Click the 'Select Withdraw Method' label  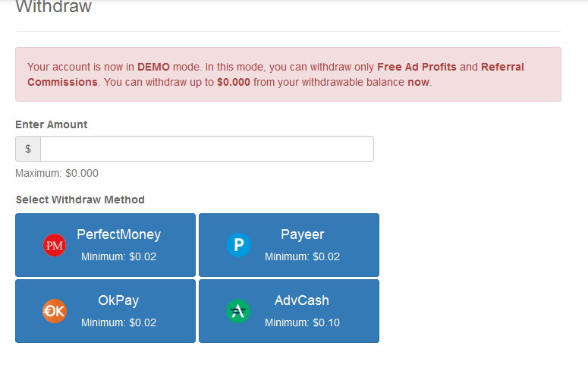(x=80, y=200)
